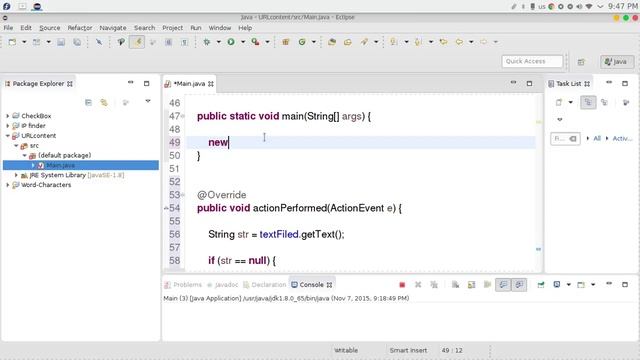Toggle Link with Editor in Package Explorer
The image size is (640, 360).
click(x=104, y=102)
